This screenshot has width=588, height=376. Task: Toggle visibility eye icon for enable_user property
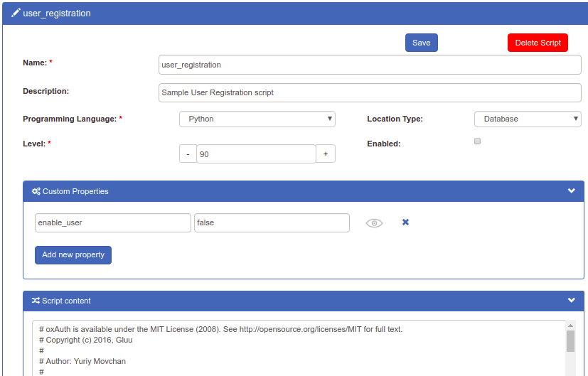click(x=374, y=223)
